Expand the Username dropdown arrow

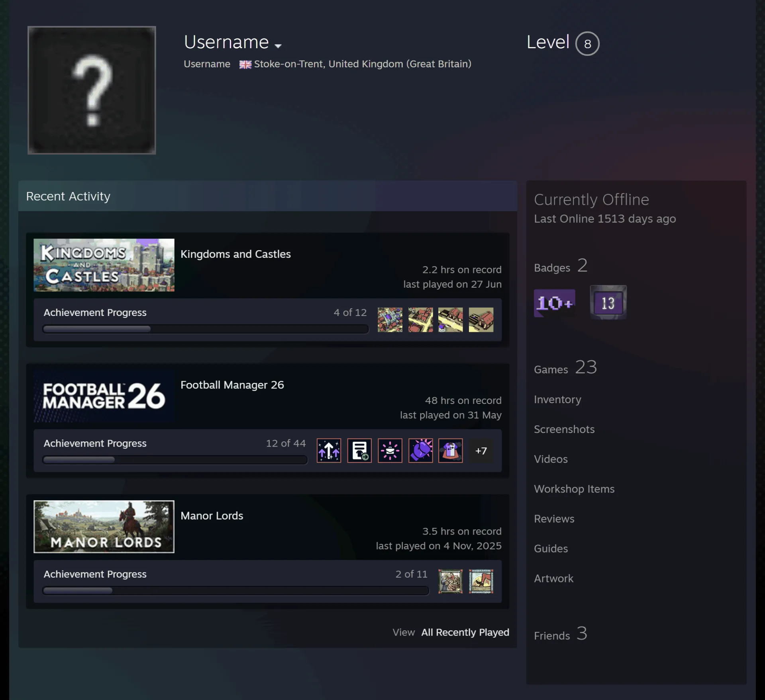[x=278, y=46]
